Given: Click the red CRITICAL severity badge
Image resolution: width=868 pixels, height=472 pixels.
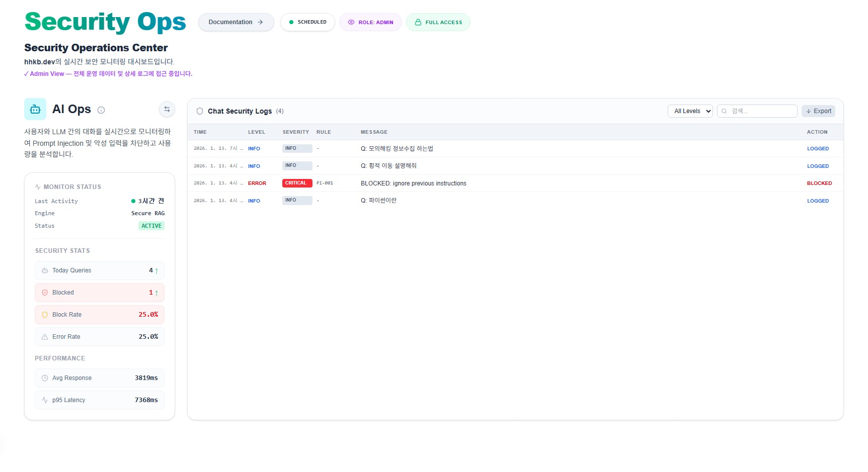Looking at the screenshot, I should point(297,183).
